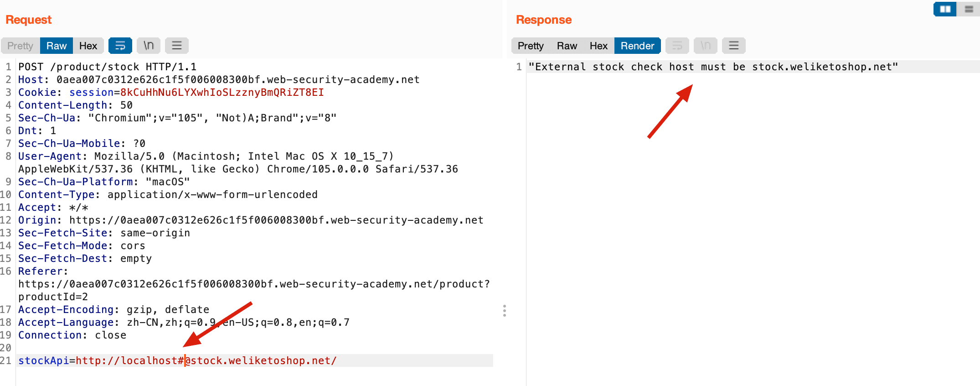The image size is (980, 386).
Task: Toggle show non-printable characters in Request
Action: click(149, 46)
